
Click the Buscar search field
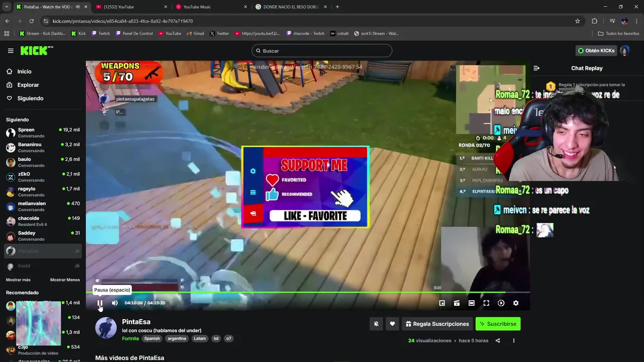[x=322, y=51]
